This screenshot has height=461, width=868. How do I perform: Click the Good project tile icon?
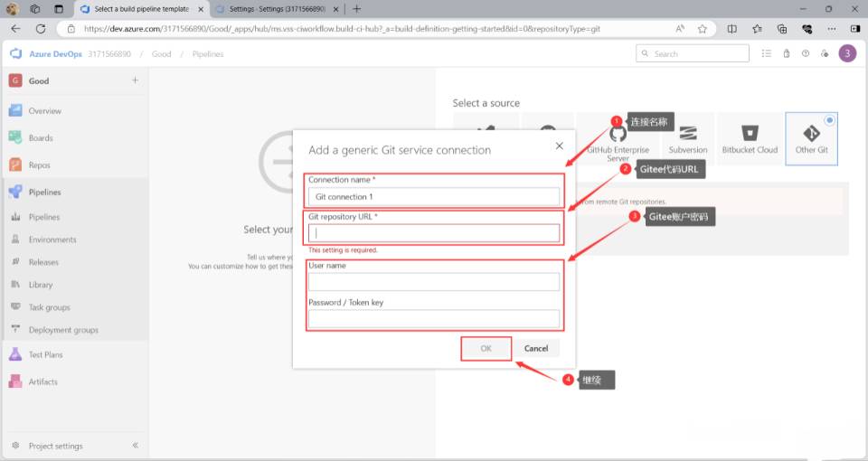coord(15,80)
